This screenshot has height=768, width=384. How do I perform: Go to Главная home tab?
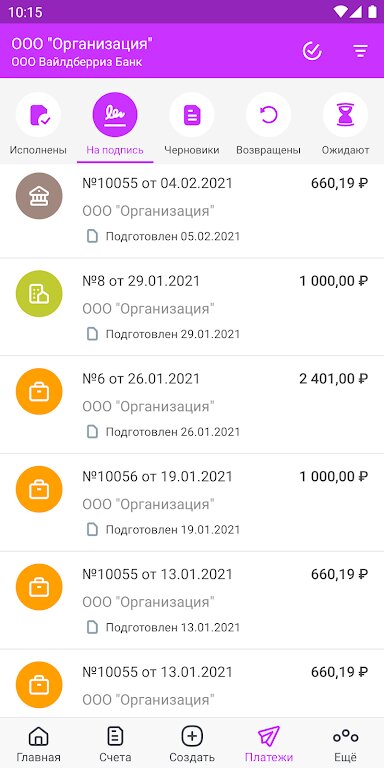click(x=38, y=744)
